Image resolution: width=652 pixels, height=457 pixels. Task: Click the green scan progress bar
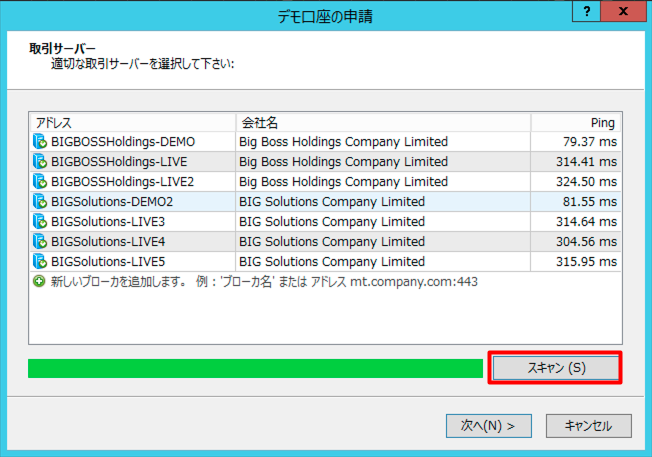click(x=255, y=368)
